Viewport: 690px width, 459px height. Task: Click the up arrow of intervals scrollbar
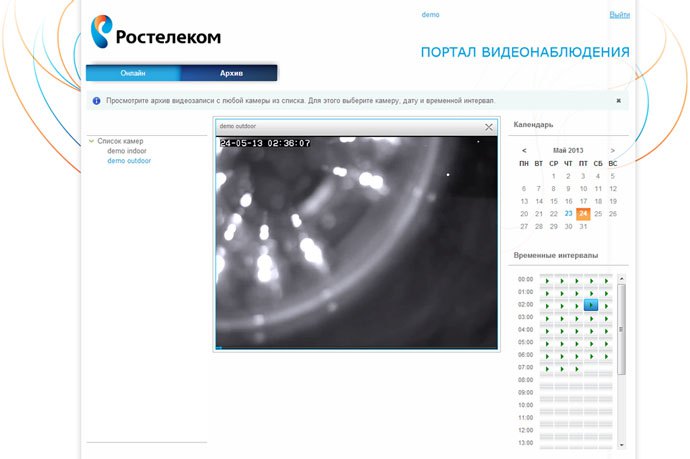[x=621, y=279]
